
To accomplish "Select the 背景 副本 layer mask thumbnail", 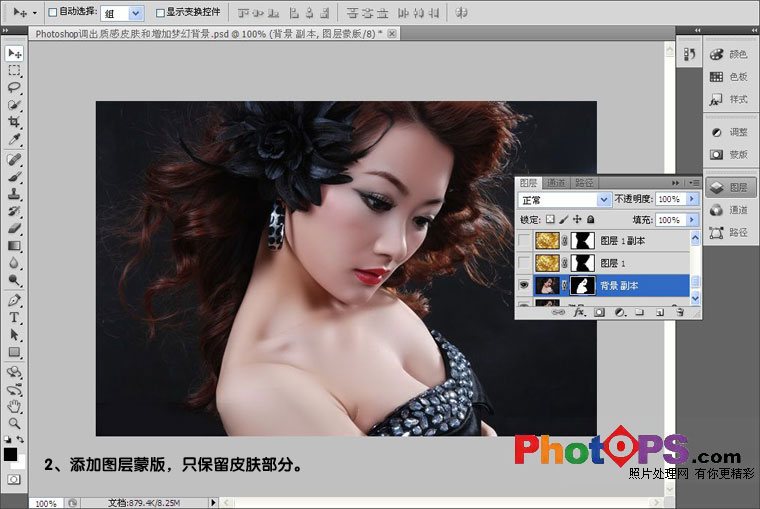I will click(583, 286).
